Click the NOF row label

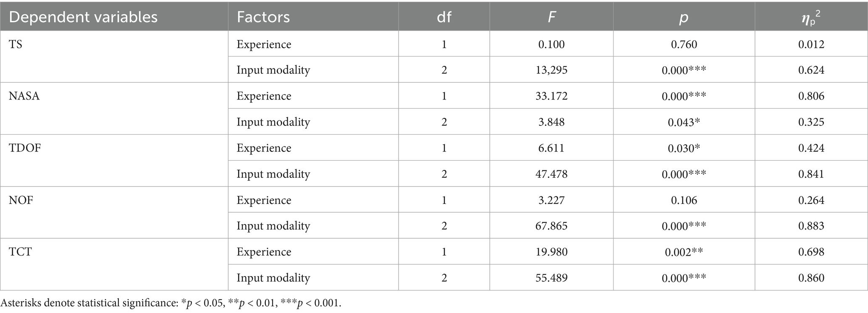pos(21,200)
